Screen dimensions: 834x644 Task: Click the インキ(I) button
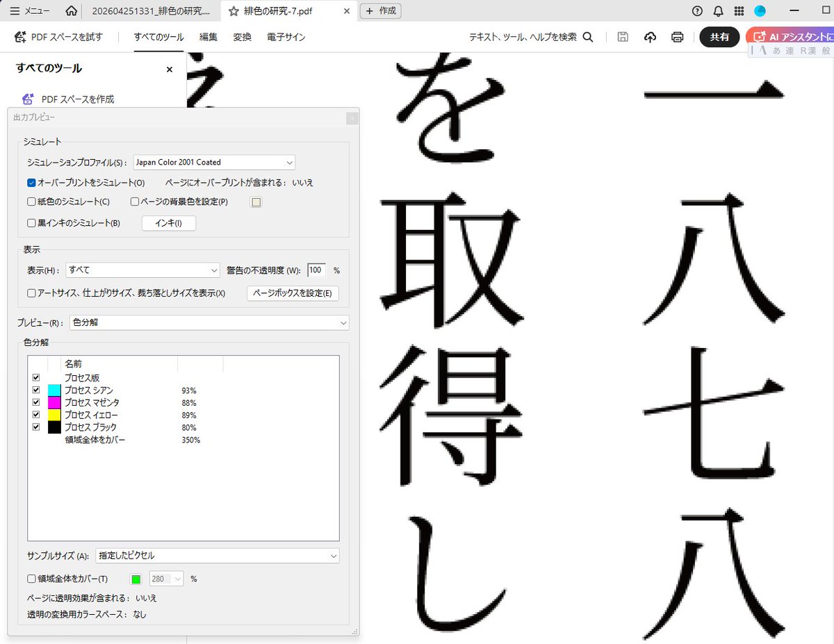point(169,223)
